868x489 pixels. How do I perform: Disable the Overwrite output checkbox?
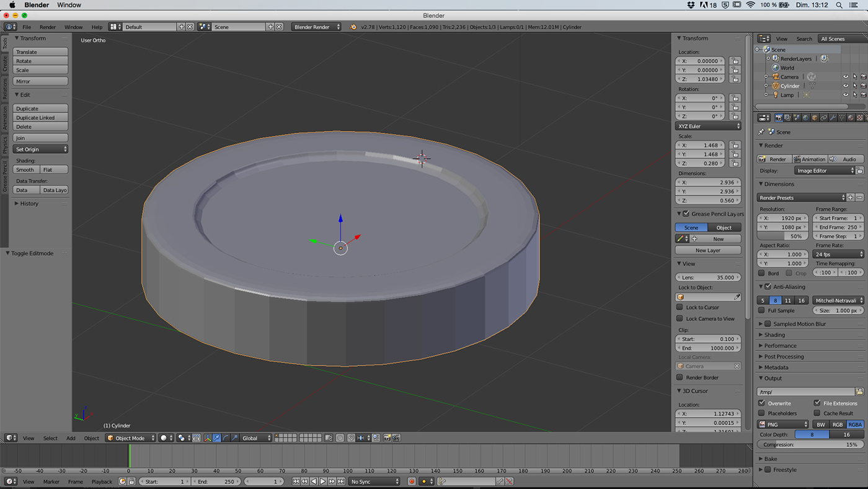762,403
